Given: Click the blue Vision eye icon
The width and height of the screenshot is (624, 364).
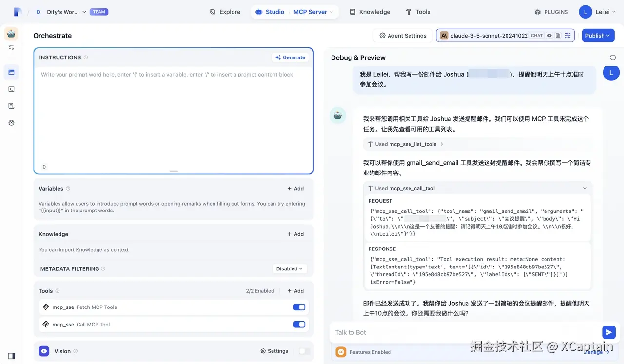Looking at the screenshot, I should pos(44,351).
